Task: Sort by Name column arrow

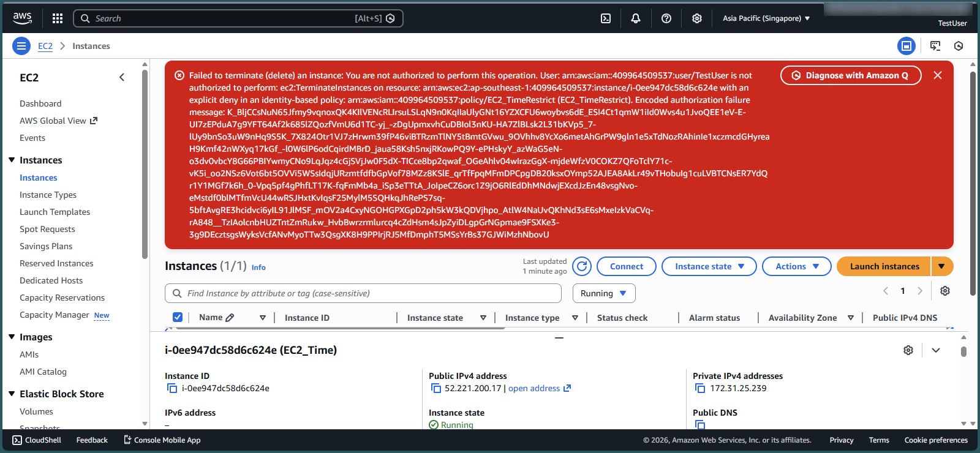Action: [x=263, y=318]
